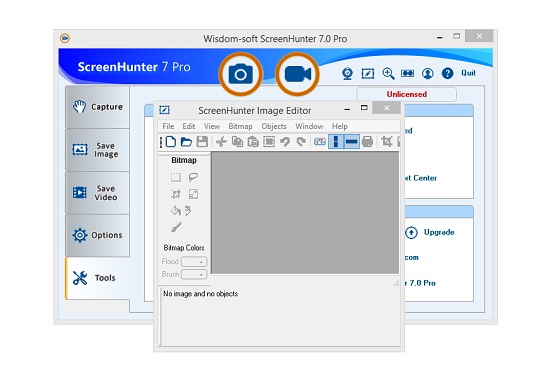Click the ScreenHunter app icon in main title bar
The height and width of the screenshot is (390, 550).
(x=65, y=38)
